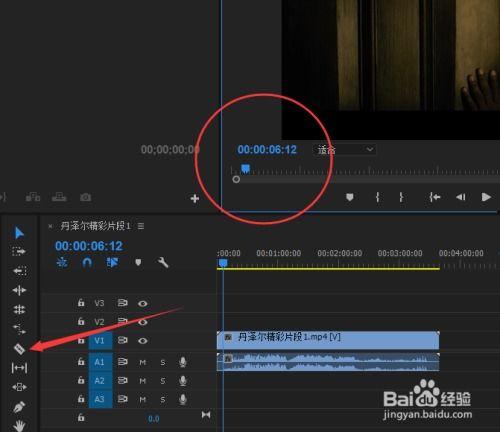Select the Slip tool

point(19,368)
